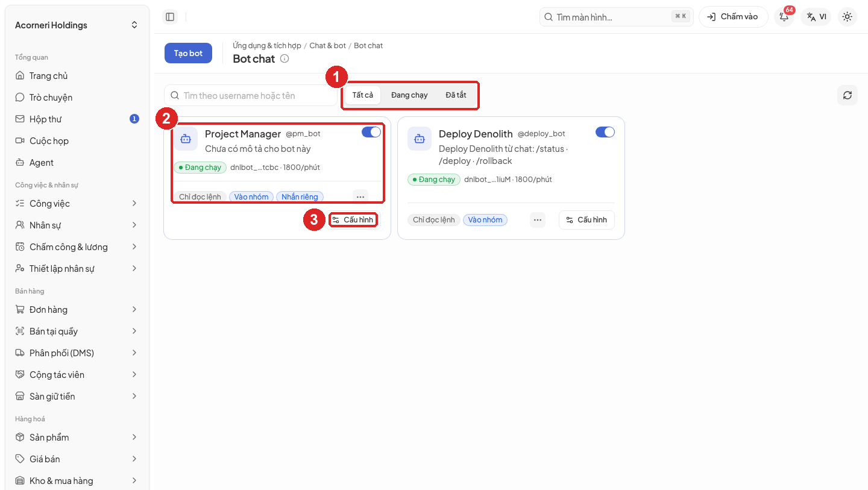
Task: Open more options for Project Manager bot
Action: 360,196
